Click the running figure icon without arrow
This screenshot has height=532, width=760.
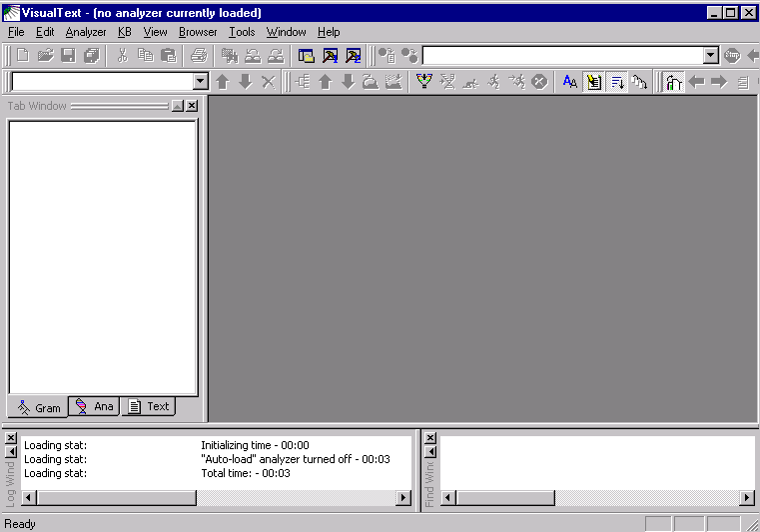coord(493,82)
